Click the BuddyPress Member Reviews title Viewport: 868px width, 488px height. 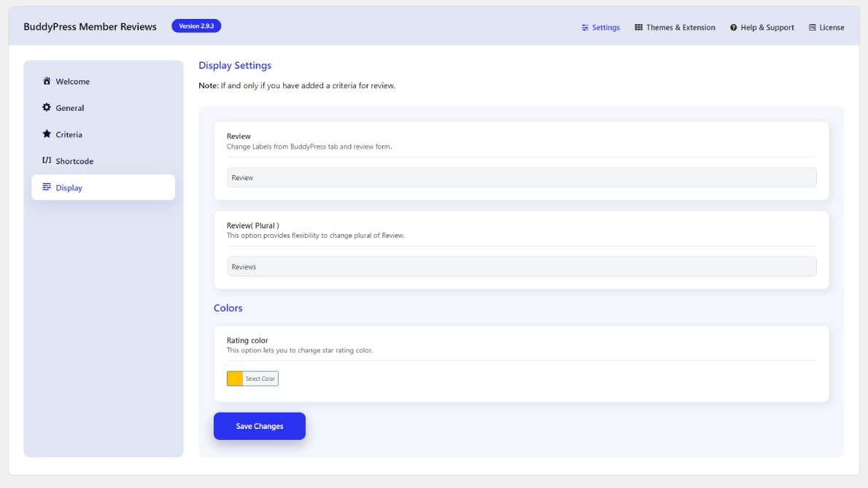coord(90,26)
